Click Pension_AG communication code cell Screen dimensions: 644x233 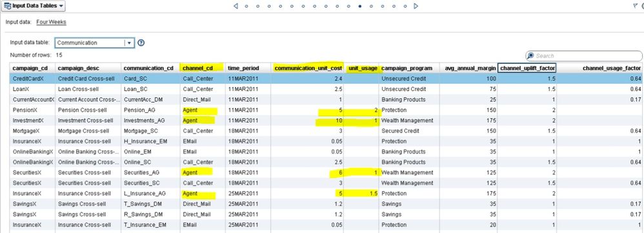point(150,110)
